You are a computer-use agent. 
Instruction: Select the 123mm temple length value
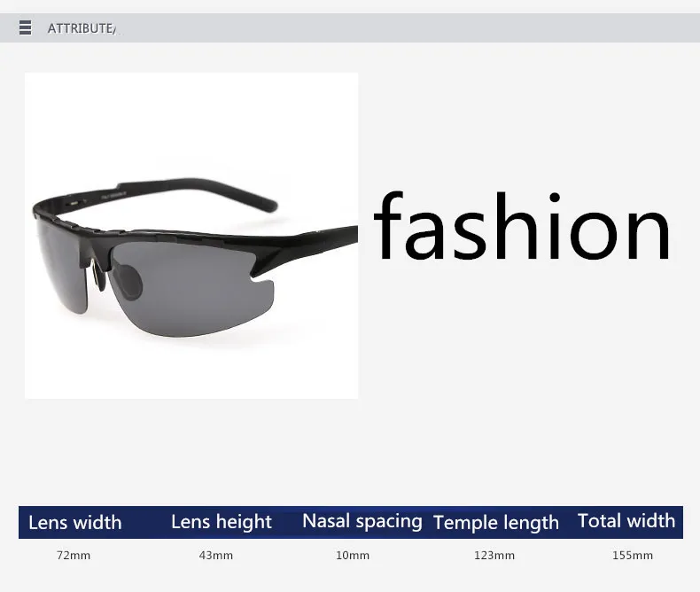tap(494, 556)
